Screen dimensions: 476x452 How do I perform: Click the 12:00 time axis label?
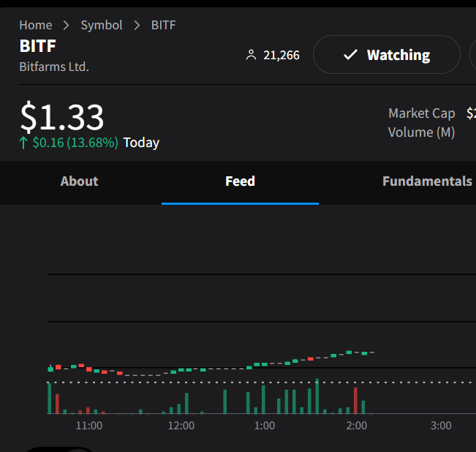pyautogui.click(x=181, y=426)
